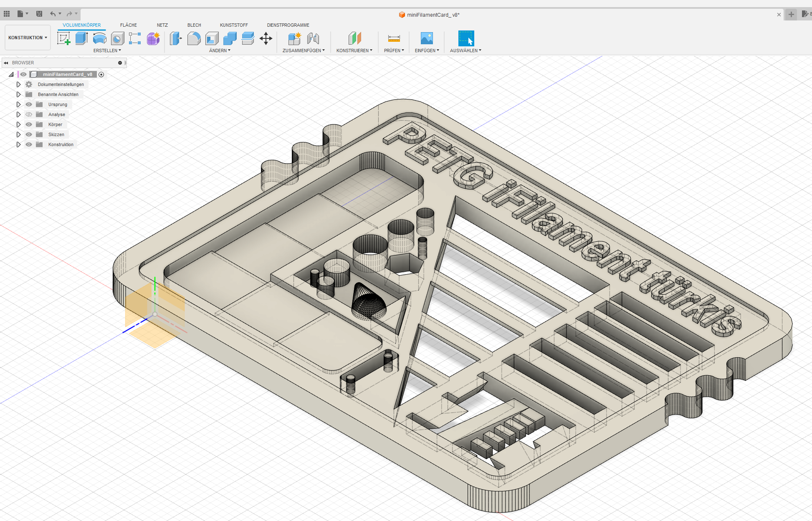
Task: Select the Hole tool
Action: click(117, 38)
